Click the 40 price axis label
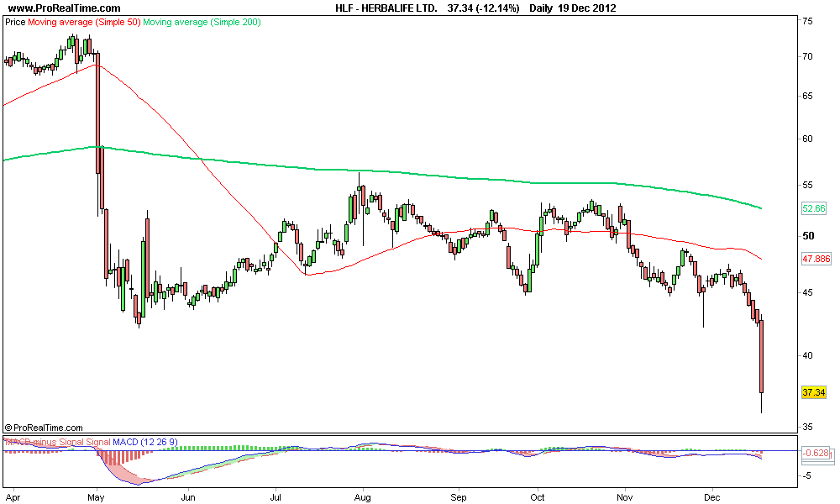This screenshot has height=504, width=840. pyautogui.click(x=807, y=355)
